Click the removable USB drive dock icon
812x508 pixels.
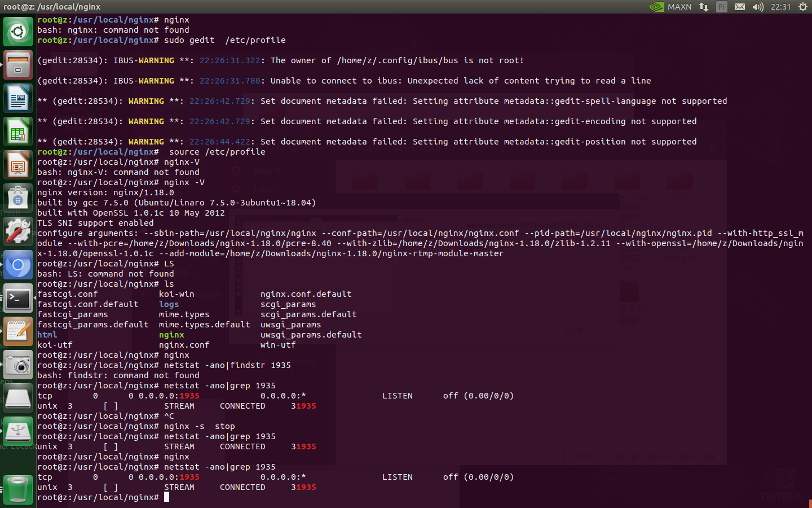click(18, 432)
